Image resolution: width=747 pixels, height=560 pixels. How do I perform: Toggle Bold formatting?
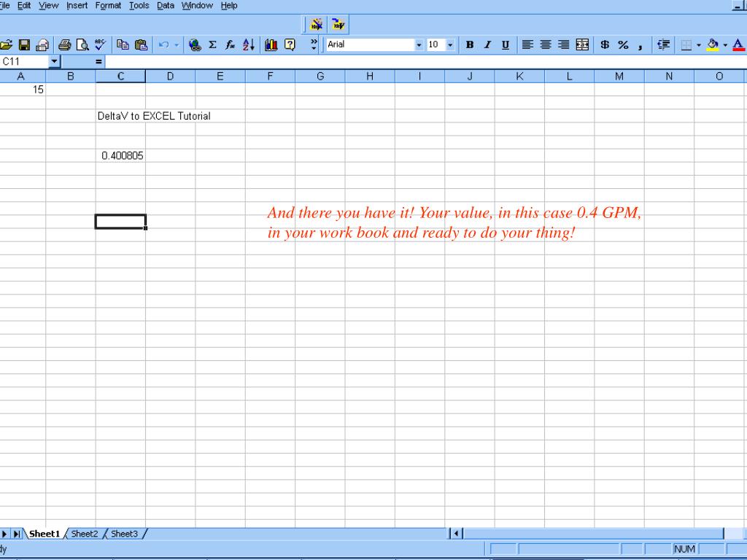(x=470, y=44)
